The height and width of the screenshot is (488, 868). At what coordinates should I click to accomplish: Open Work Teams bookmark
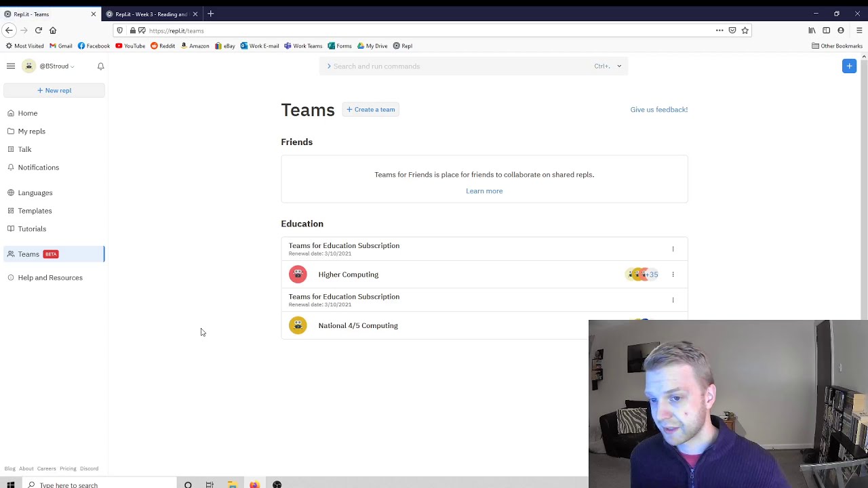[x=303, y=46]
